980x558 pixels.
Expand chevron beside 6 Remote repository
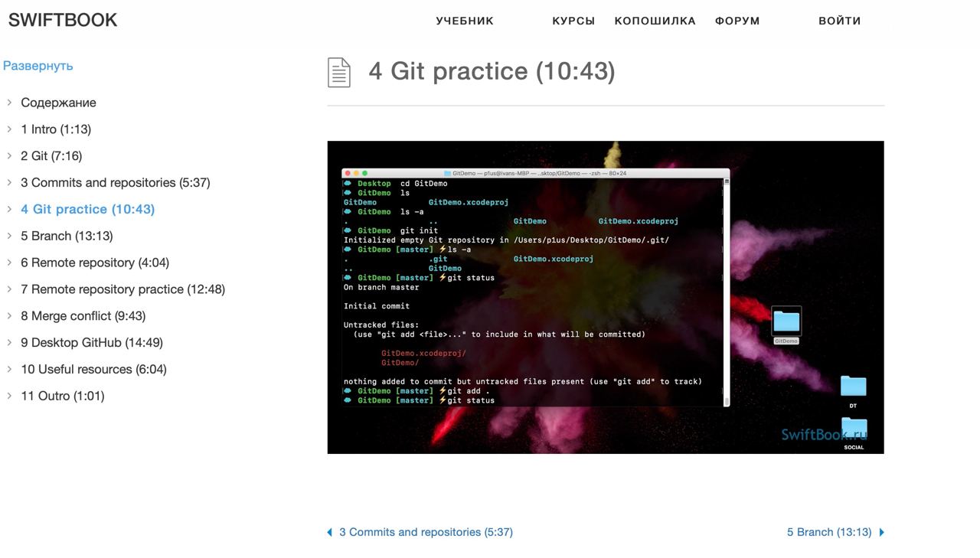click(9, 262)
